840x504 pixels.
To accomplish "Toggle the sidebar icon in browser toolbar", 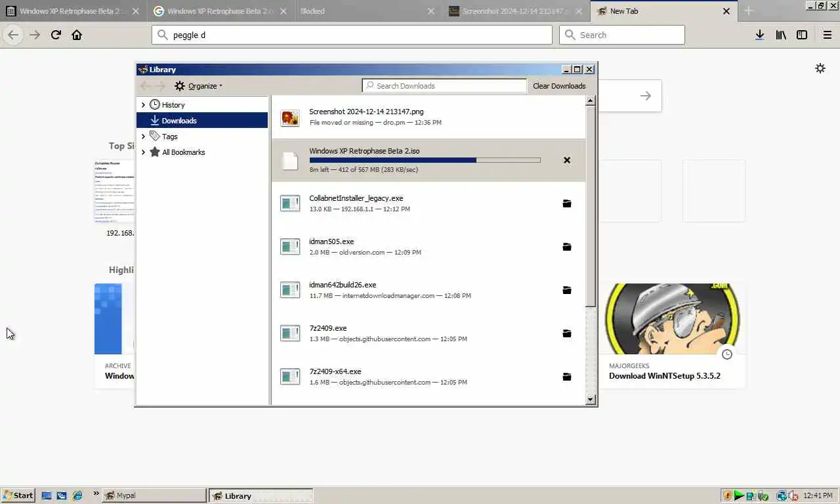I will (801, 35).
